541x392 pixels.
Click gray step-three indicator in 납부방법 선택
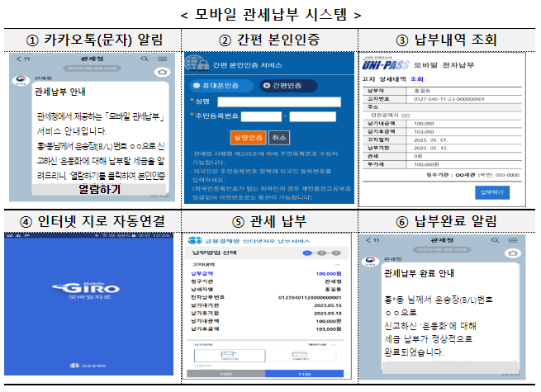pyautogui.click(x=336, y=253)
